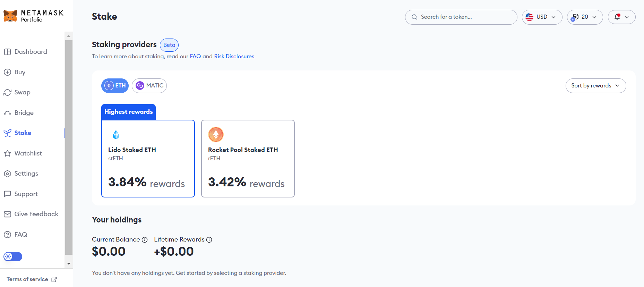The height and width of the screenshot is (287, 644).
Task: Click the Ethereum icon in ETH chip
Action: pos(109,86)
